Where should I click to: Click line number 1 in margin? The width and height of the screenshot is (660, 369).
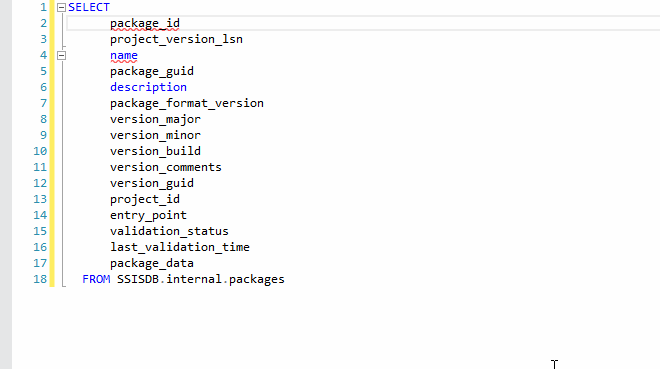pos(43,8)
